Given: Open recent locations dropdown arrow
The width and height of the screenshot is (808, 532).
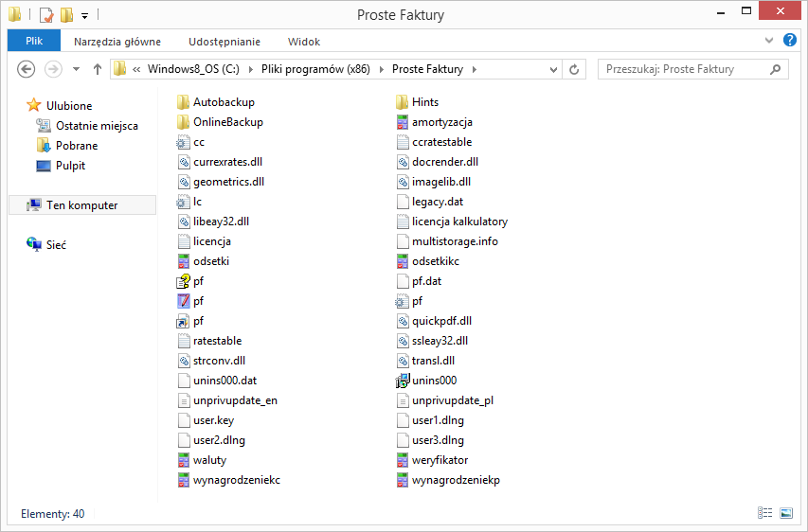Looking at the screenshot, I should (x=77, y=69).
